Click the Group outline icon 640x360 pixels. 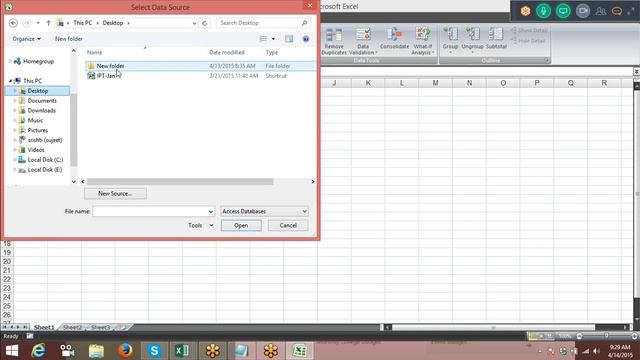point(451,40)
